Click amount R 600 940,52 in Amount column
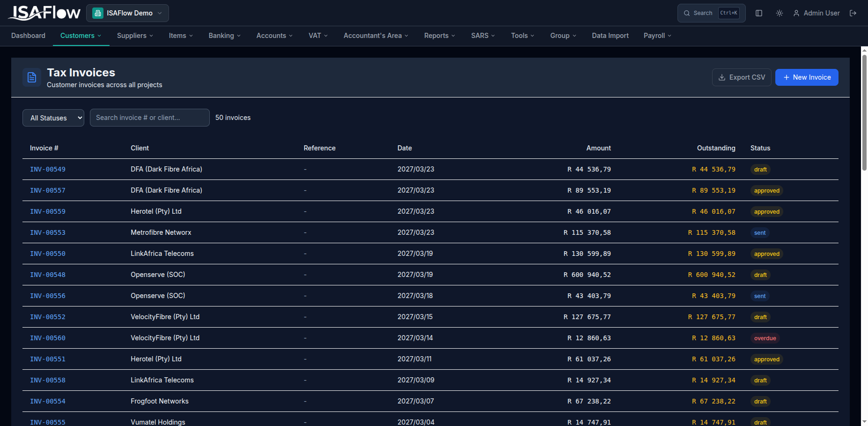 click(x=587, y=275)
